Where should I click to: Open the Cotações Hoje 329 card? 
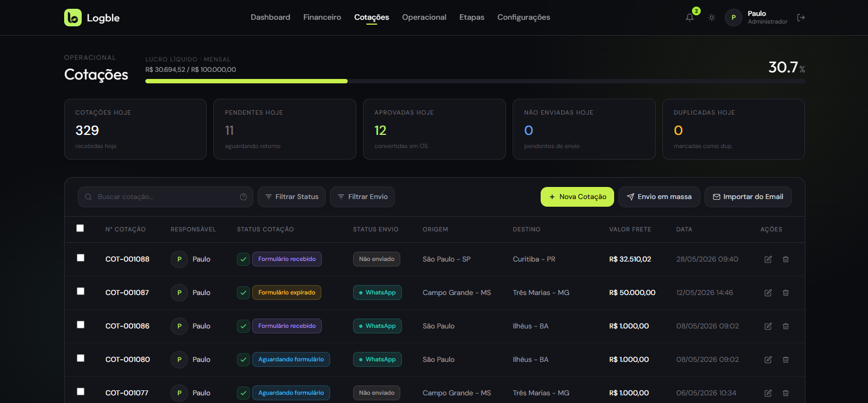coord(135,129)
